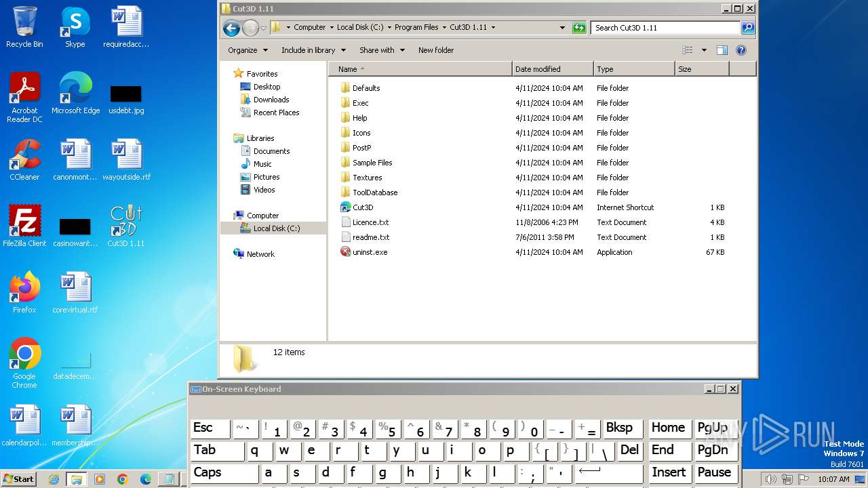Select Local Disk (C:) in sidebar
The image size is (868, 488).
pyautogui.click(x=273, y=228)
